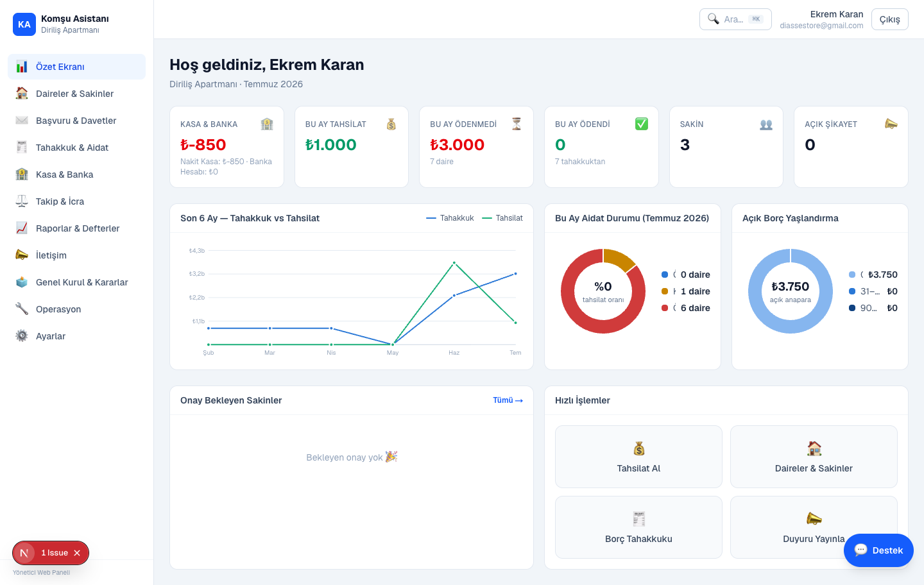Click the Ekrem Karan user name in header
Viewport: 924px width, 585px height.
837,14
